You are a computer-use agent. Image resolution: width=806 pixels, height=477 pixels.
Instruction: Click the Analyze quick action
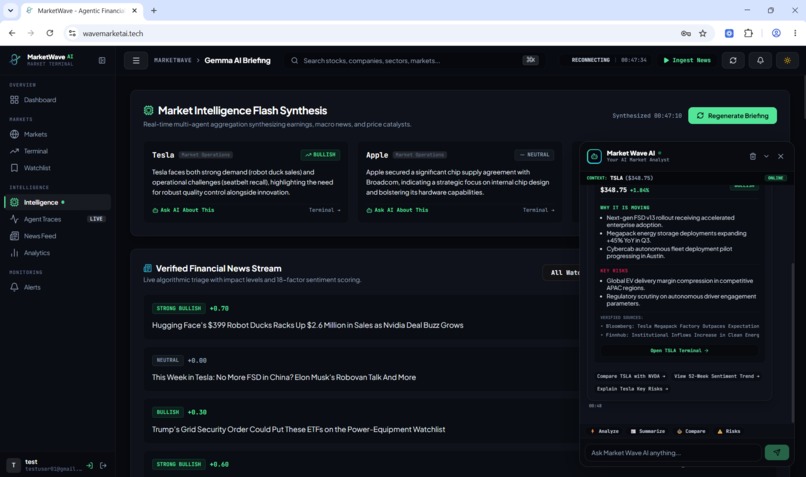tap(604, 431)
